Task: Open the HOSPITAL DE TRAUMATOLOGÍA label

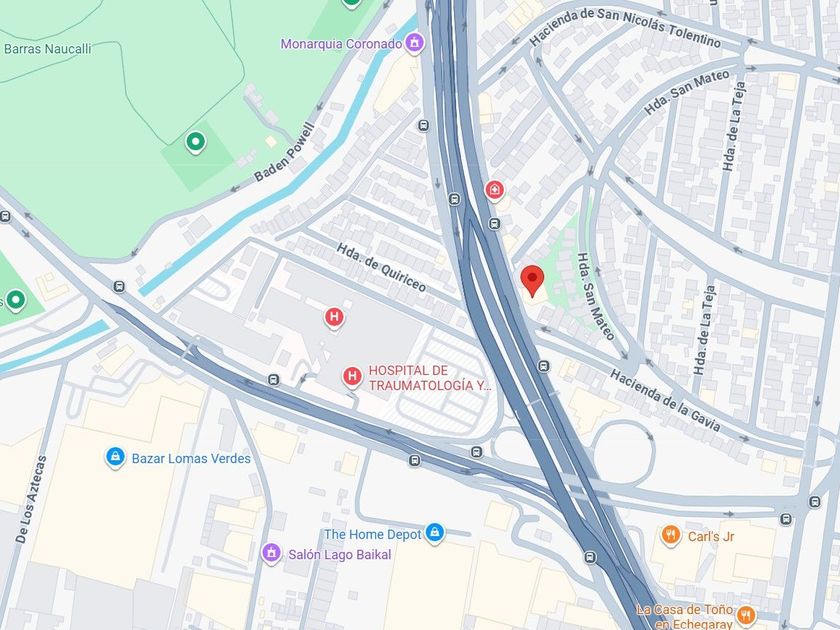Action: point(429,378)
